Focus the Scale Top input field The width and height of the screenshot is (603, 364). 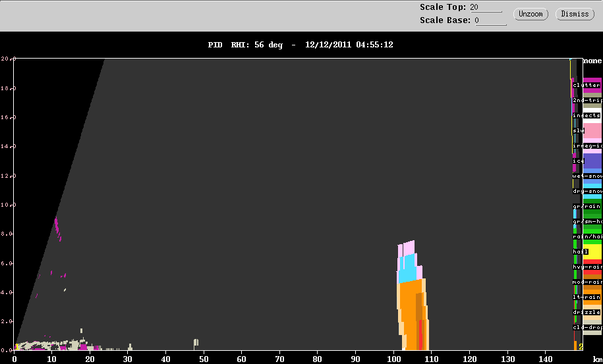coord(486,7)
